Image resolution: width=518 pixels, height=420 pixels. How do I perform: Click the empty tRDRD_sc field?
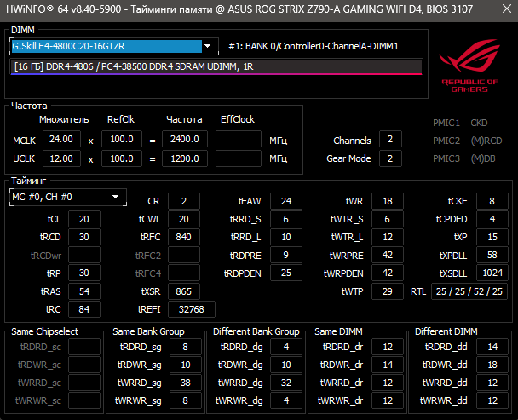84,347
